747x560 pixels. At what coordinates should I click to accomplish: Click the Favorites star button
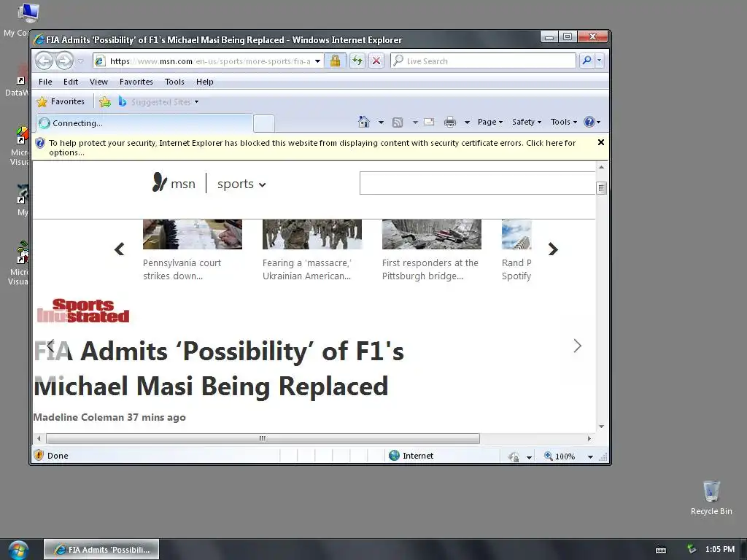(61, 101)
